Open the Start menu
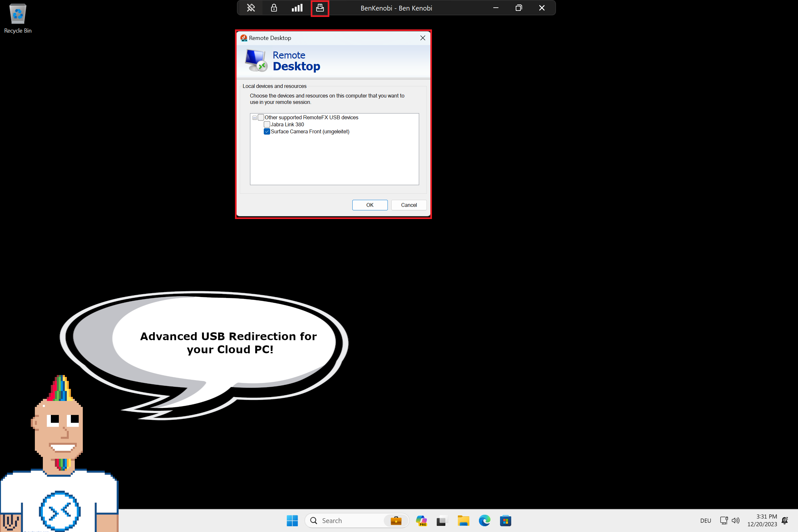This screenshot has height=532, width=798. (x=292, y=520)
